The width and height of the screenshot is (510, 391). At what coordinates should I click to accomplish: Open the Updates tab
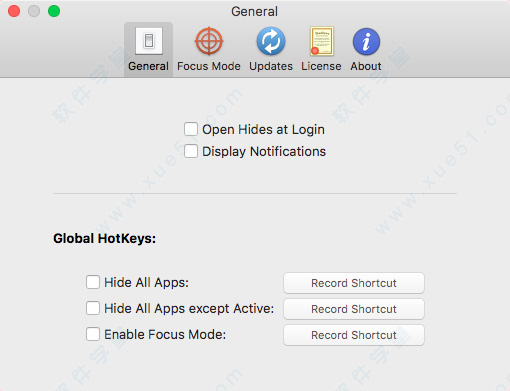(271, 49)
